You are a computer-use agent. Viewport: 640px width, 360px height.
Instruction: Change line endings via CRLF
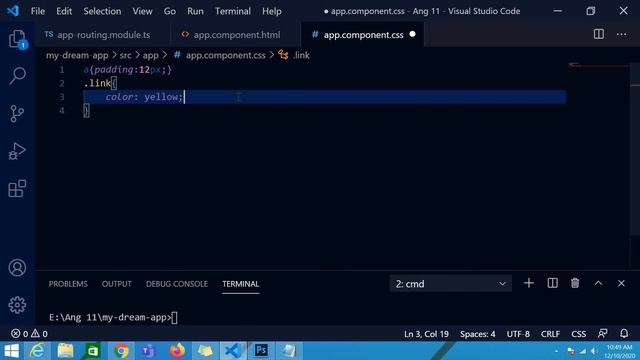tap(550, 334)
